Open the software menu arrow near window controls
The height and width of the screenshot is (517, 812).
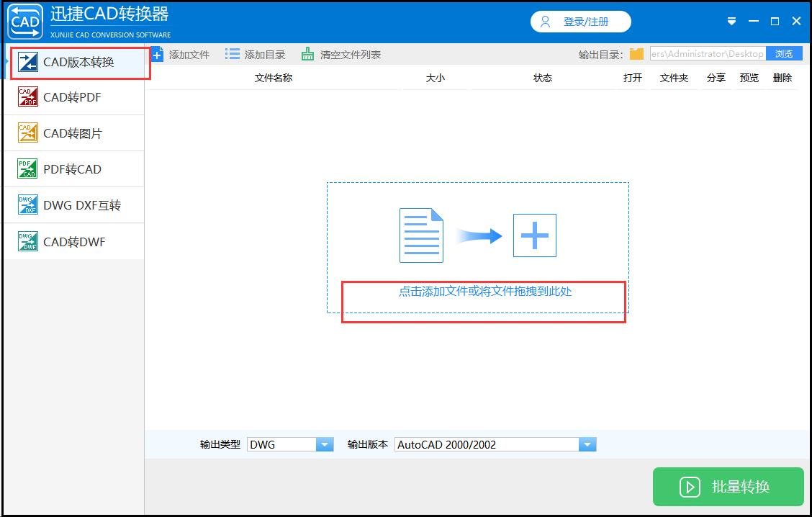click(731, 22)
